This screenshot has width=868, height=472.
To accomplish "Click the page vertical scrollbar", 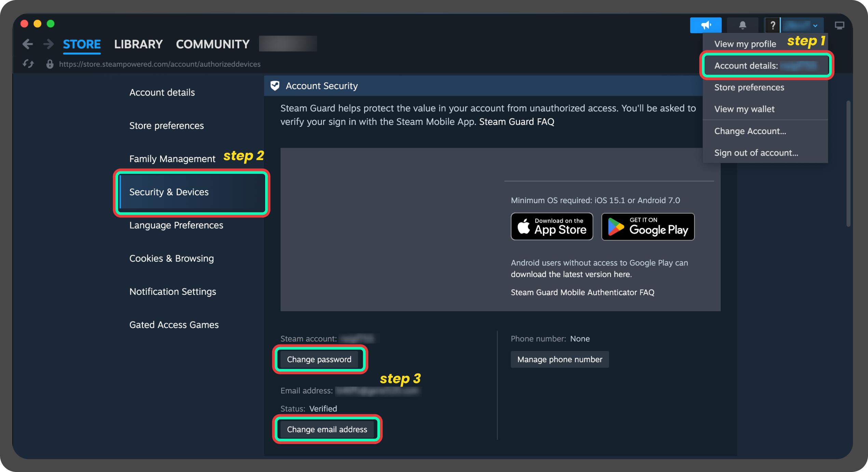I will 848,163.
